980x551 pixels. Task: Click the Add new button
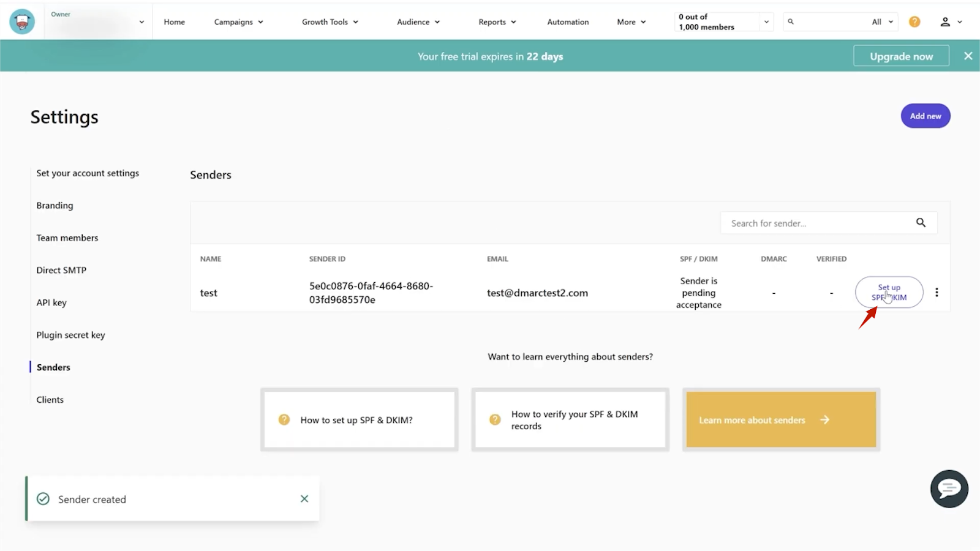coord(925,116)
